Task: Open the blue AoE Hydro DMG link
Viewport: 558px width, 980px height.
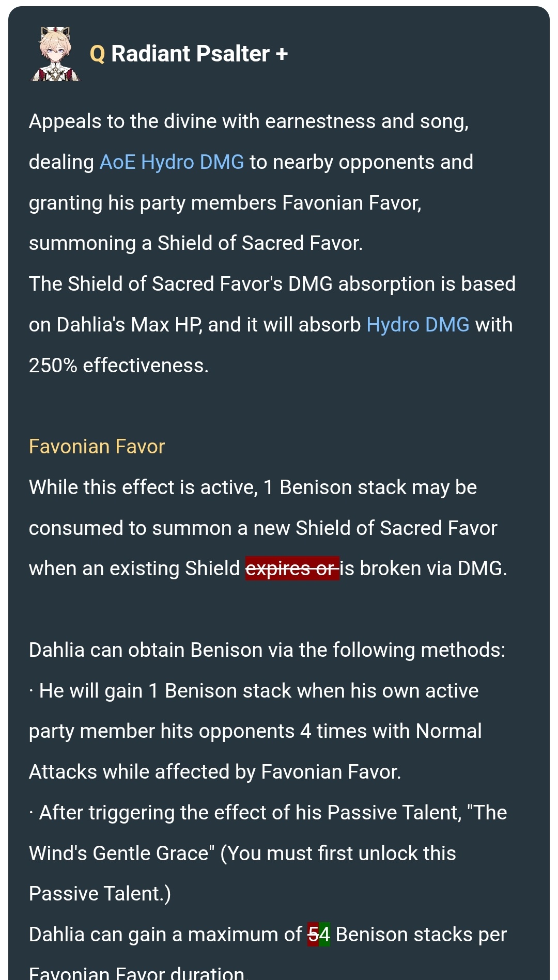Action: [172, 162]
